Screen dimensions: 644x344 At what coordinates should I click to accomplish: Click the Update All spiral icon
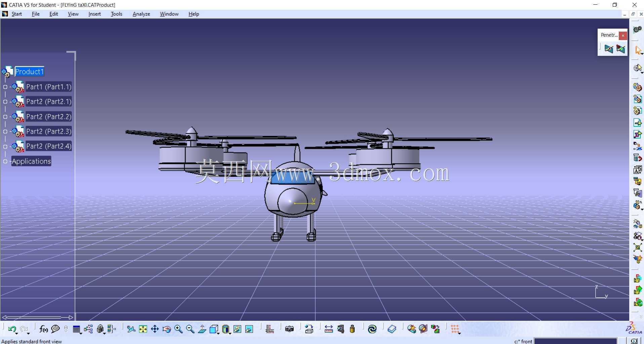(372, 329)
